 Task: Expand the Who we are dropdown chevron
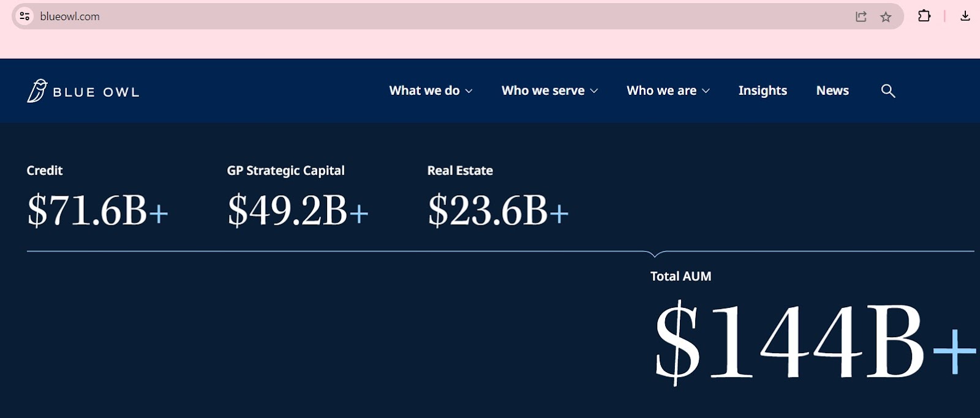point(706,91)
